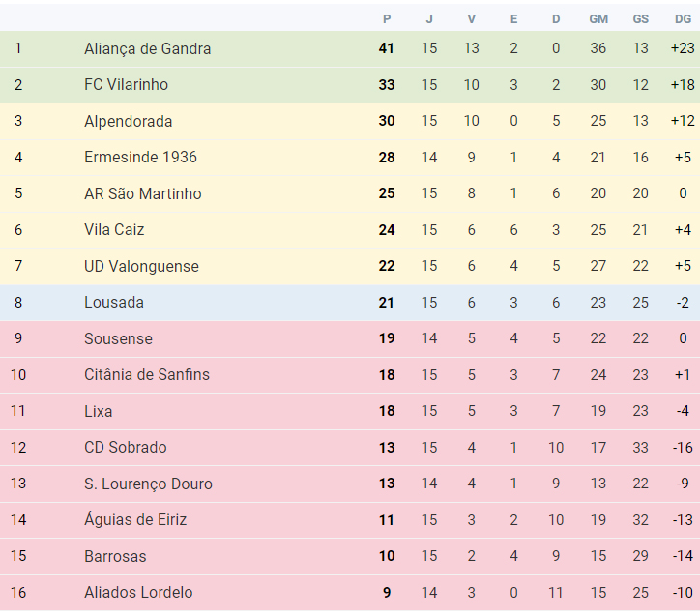This screenshot has height=616, width=700.
Task: Sort table by P points column header
Action: [x=387, y=19]
